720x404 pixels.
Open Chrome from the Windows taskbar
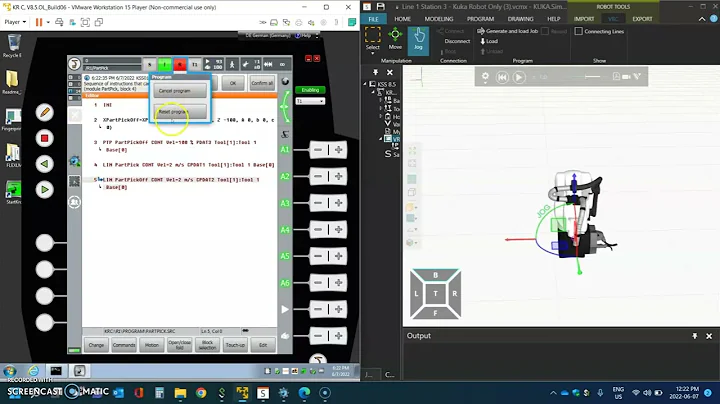[201, 393]
